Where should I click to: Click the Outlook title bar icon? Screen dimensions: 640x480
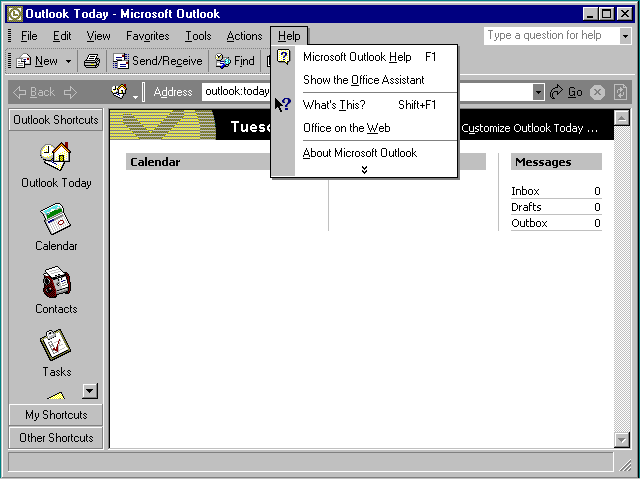tap(15, 14)
